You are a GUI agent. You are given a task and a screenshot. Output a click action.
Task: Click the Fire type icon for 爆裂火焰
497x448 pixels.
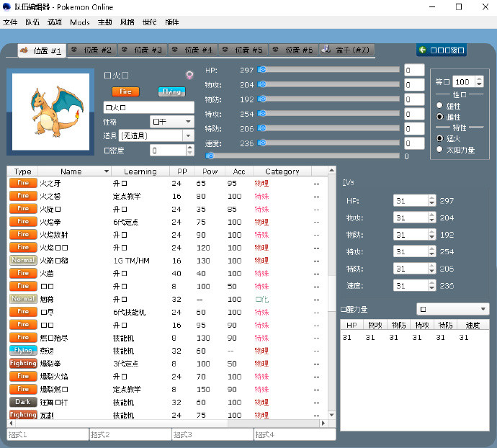[23, 377]
